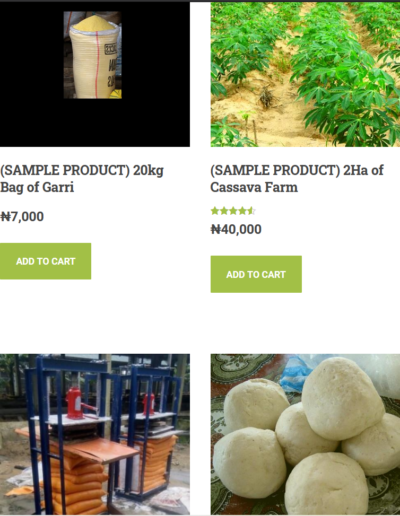This screenshot has width=400, height=516.
Task: Add 2Ha of Cassava Farm to cart
Action: coord(256,274)
